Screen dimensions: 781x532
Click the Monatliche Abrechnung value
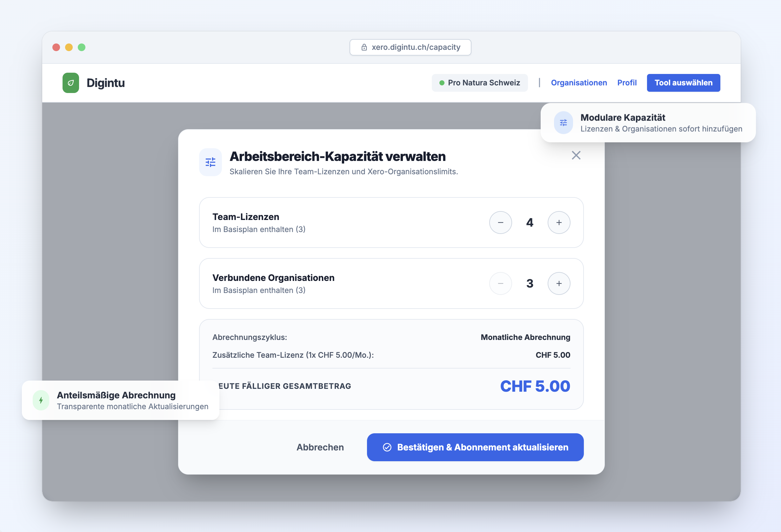(525, 337)
